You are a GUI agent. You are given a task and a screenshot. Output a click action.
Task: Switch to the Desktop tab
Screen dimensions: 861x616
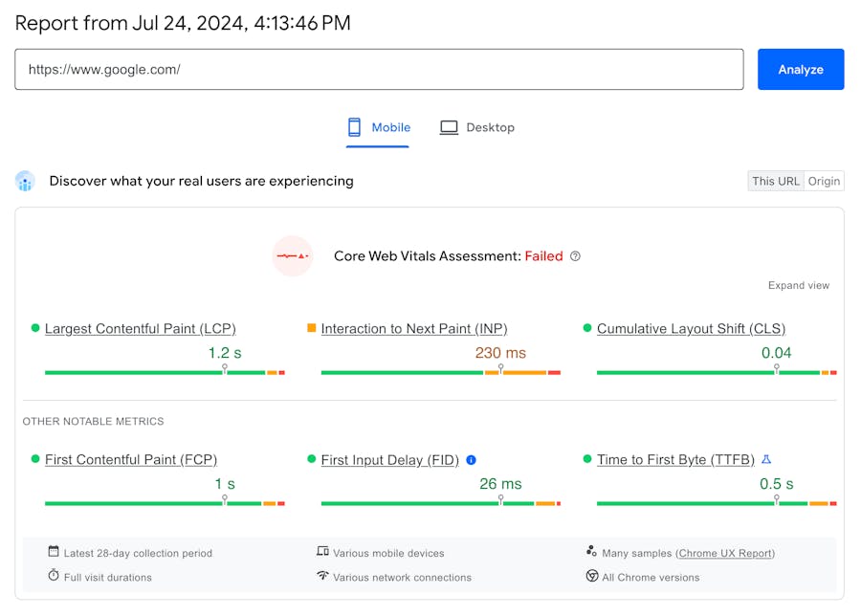click(x=477, y=127)
